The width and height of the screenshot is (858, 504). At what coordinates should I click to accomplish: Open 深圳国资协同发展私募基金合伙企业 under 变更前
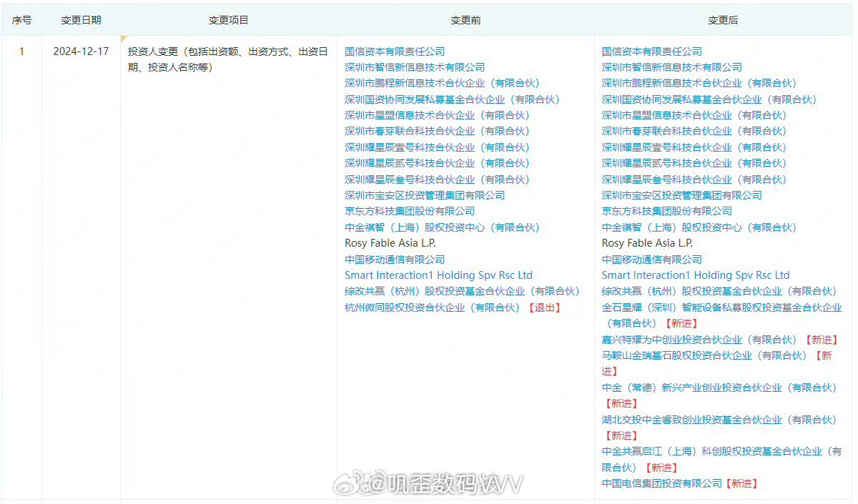tap(452, 99)
